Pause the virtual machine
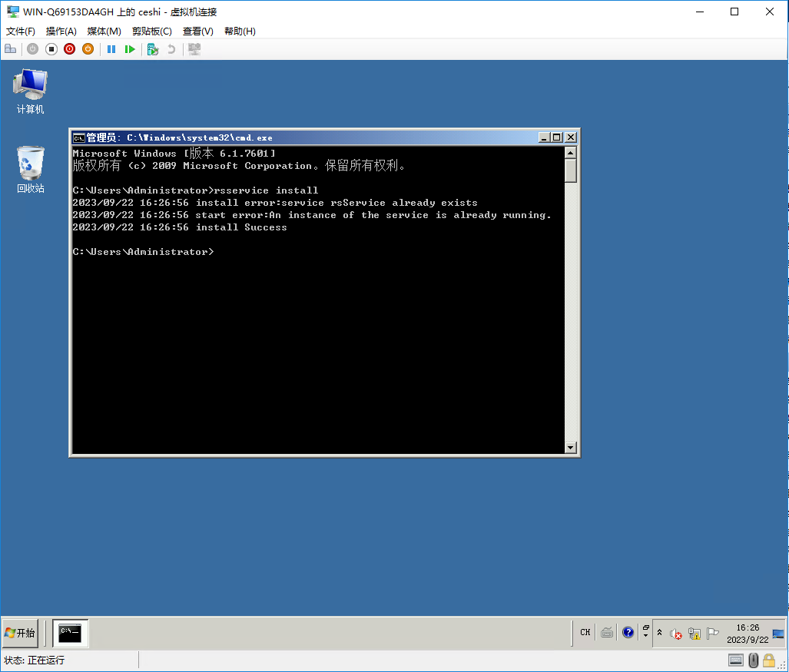 (111, 49)
